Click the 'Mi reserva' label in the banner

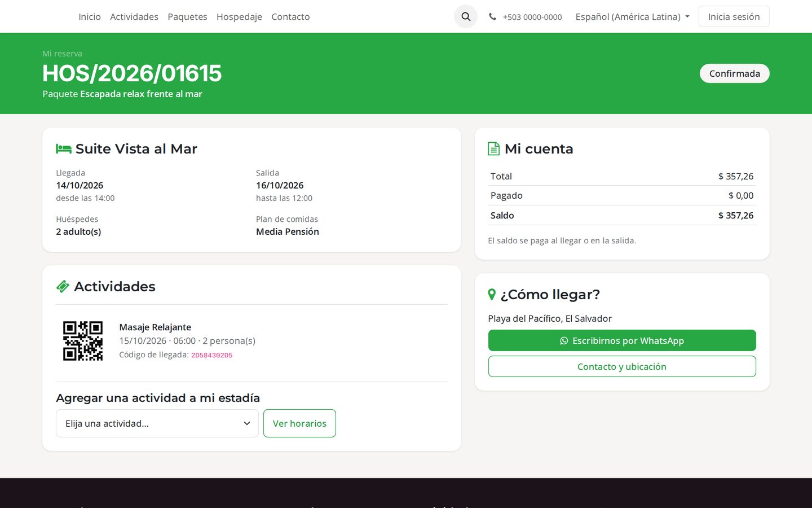[x=62, y=54]
